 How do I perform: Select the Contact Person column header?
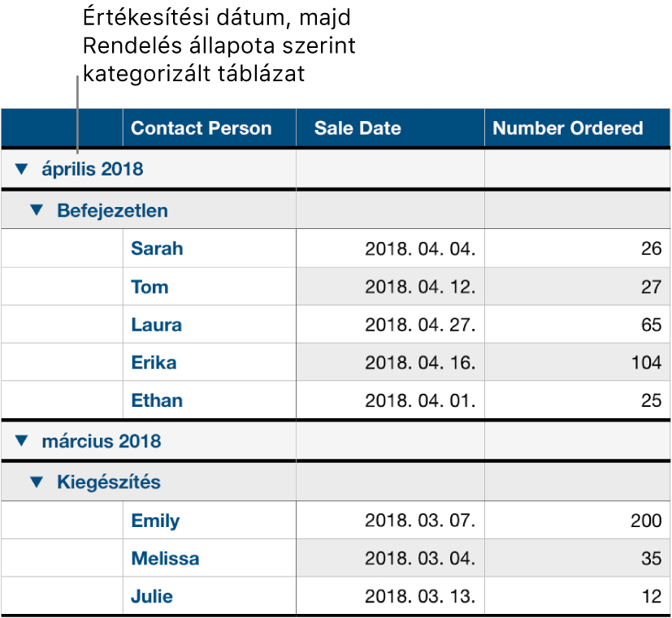pyautogui.click(x=201, y=127)
